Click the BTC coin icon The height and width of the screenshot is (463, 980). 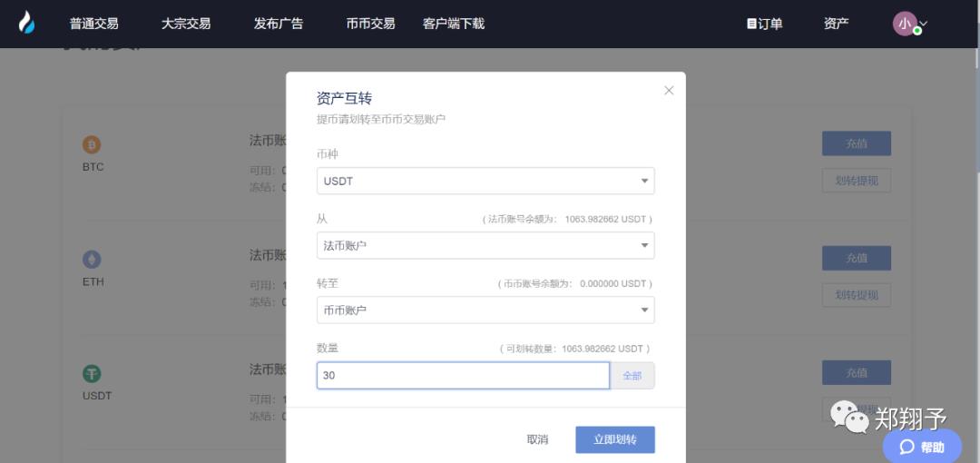pos(92,145)
